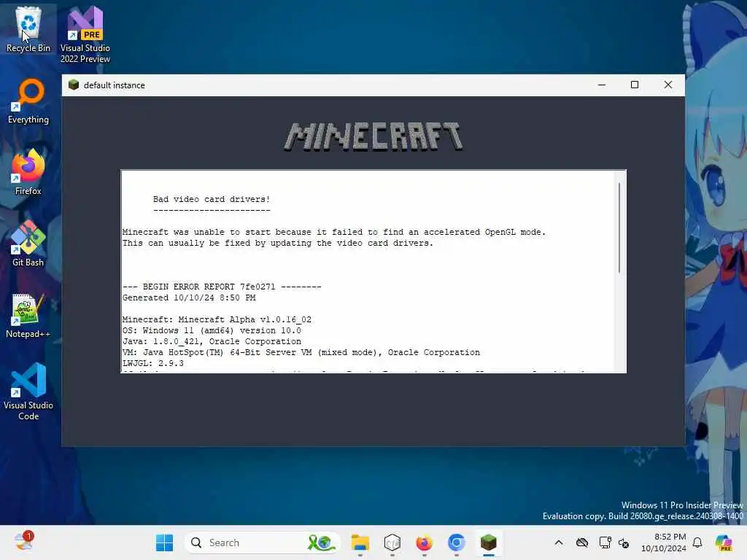Click the search highlight globe icon in search box

pyautogui.click(x=321, y=542)
